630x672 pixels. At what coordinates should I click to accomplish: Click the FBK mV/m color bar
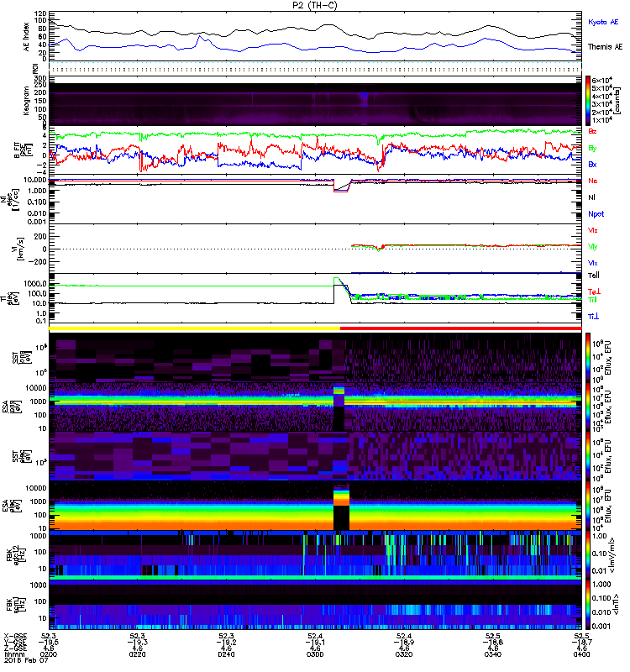(588, 555)
